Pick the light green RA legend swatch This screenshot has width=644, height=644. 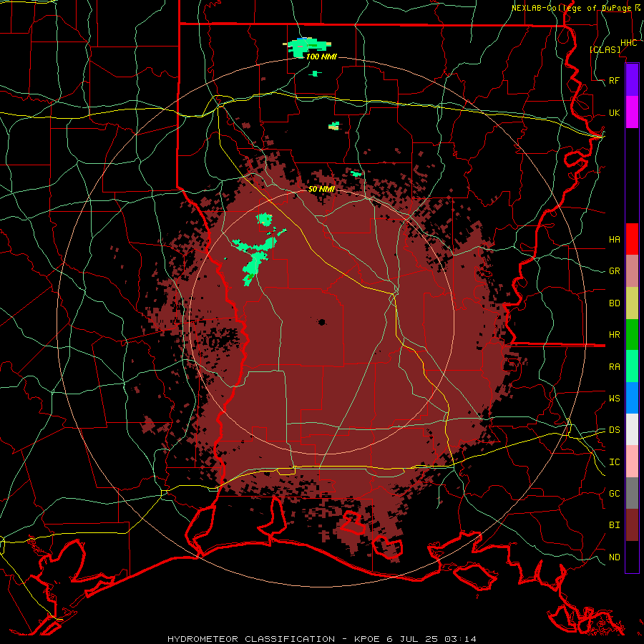pos(632,366)
